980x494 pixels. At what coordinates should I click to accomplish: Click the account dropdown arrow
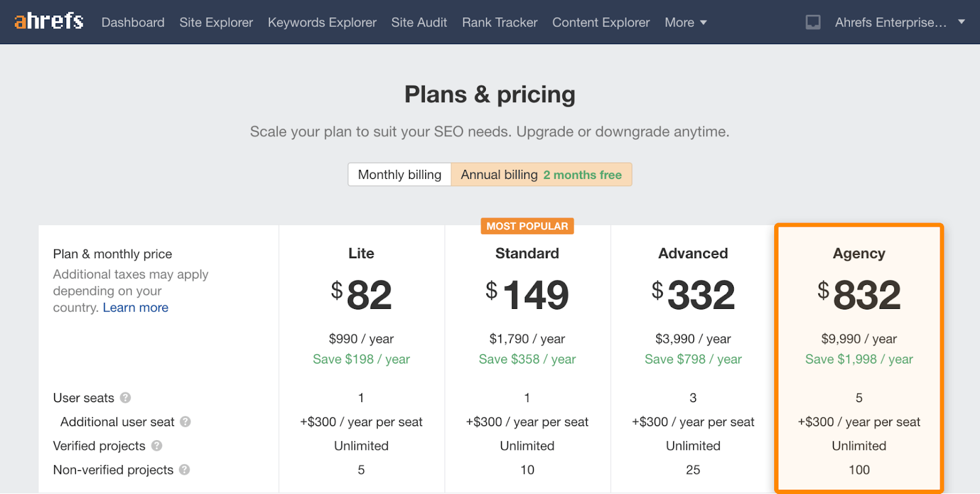pos(962,22)
